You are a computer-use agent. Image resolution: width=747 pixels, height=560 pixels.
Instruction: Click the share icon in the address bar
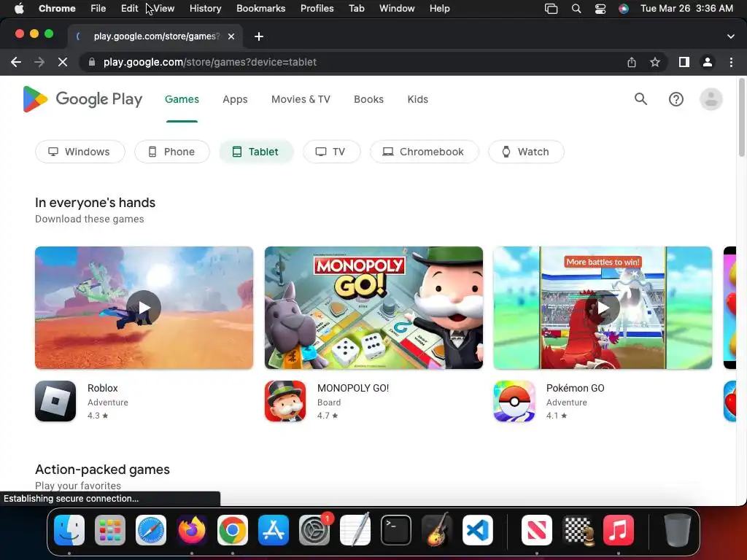pos(632,62)
